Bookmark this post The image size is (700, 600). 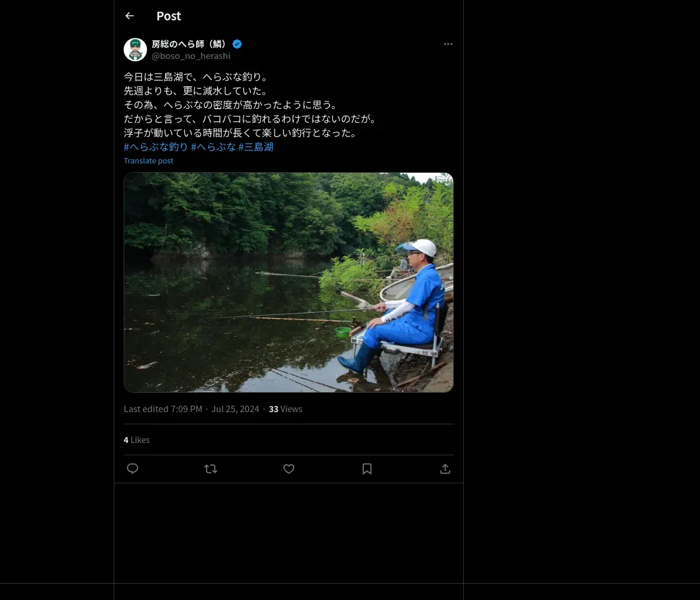(x=367, y=469)
